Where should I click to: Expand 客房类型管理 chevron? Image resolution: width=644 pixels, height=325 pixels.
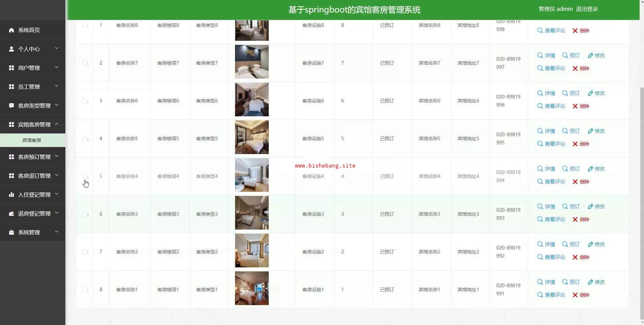point(57,105)
